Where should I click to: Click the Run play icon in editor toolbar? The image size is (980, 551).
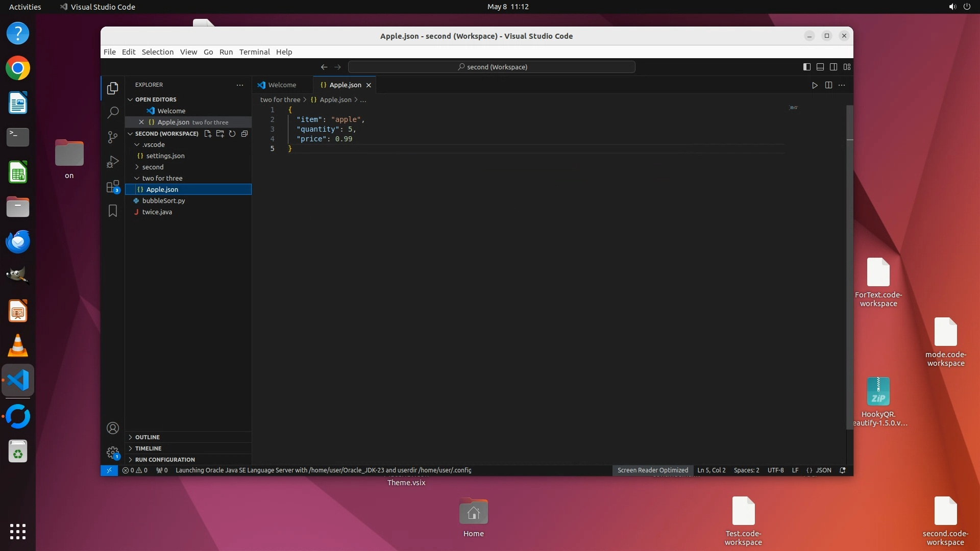(815, 85)
